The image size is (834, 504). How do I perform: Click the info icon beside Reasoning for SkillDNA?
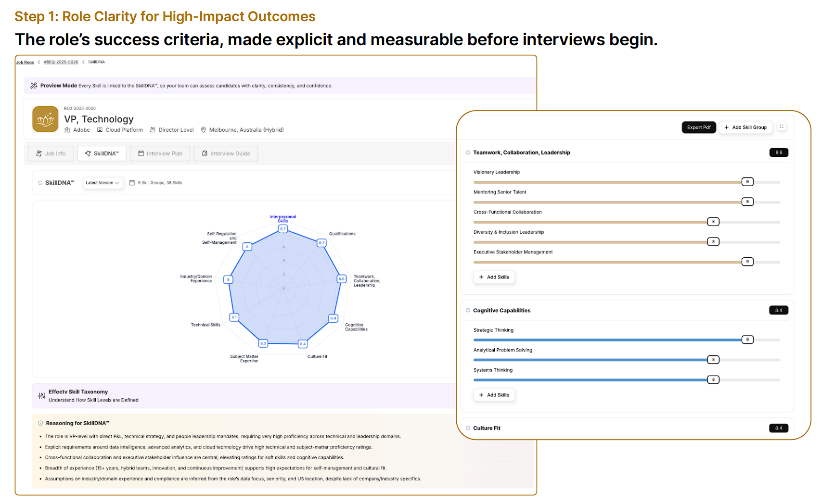coord(40,423)
